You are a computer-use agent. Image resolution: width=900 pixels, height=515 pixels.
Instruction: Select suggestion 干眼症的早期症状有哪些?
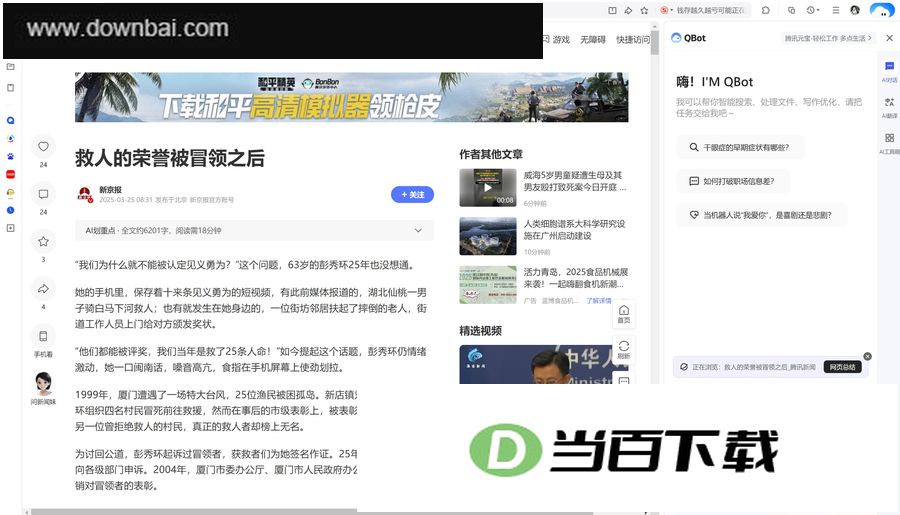point(740,148)
